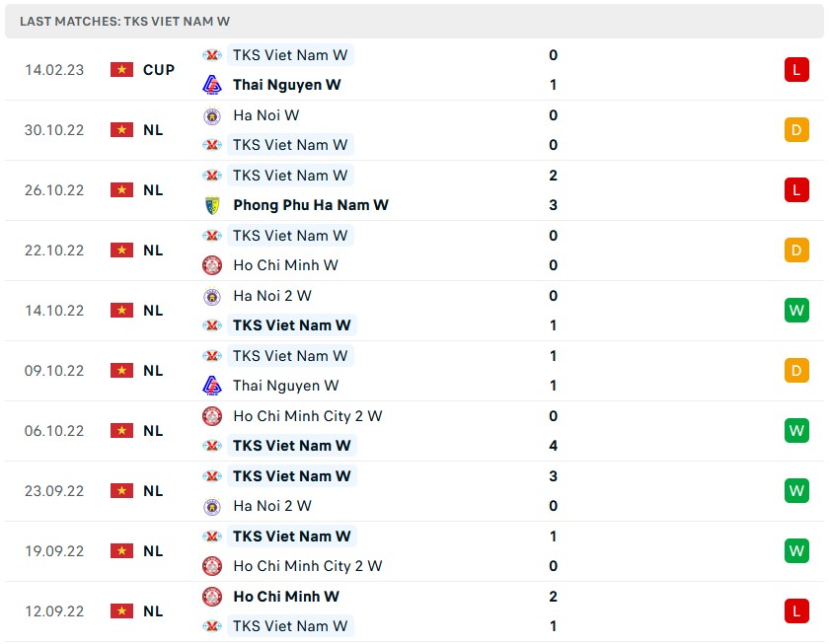
Task: Select the score 4 for TKS Viet Nam W
Action: (x=553, y=446)
